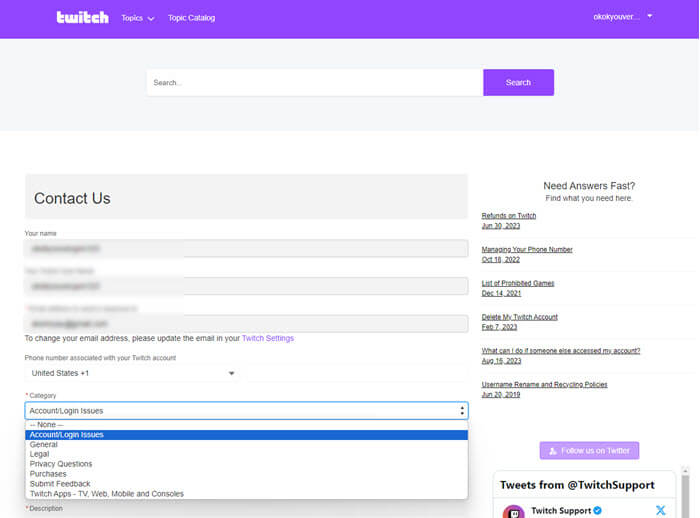The width and height of the screenshot is (700, 518).
Task: Select Privacy Questions option
Action: (x=61, y=464)
